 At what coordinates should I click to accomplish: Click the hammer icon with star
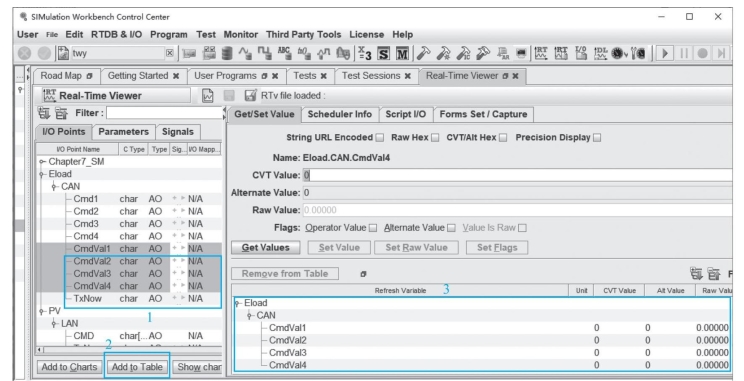coord(444,54)
